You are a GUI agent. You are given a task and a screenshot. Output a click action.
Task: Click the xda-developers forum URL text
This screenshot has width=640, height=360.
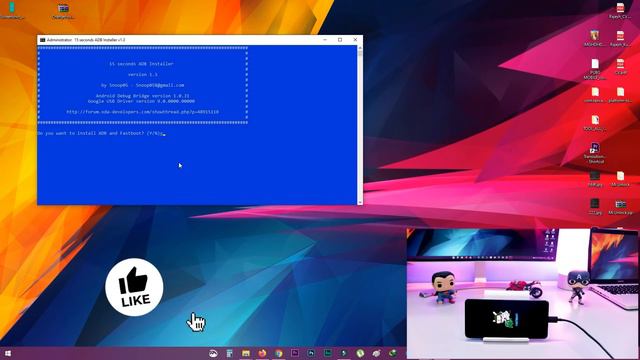click(x=142, y=111)
